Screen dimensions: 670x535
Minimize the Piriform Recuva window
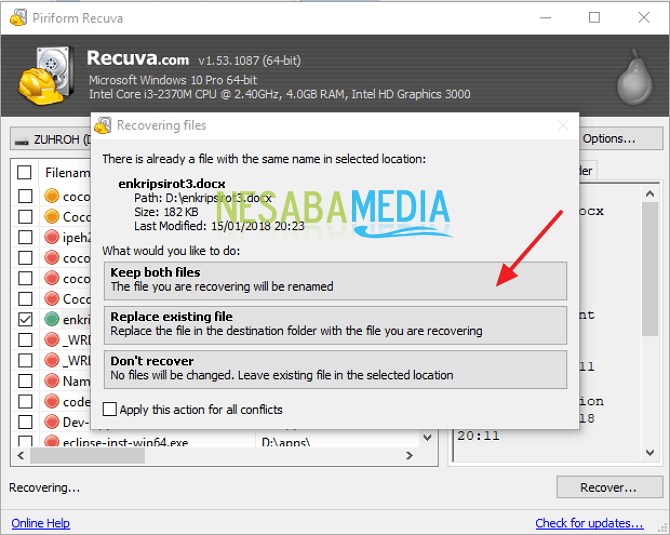(546, 18)
